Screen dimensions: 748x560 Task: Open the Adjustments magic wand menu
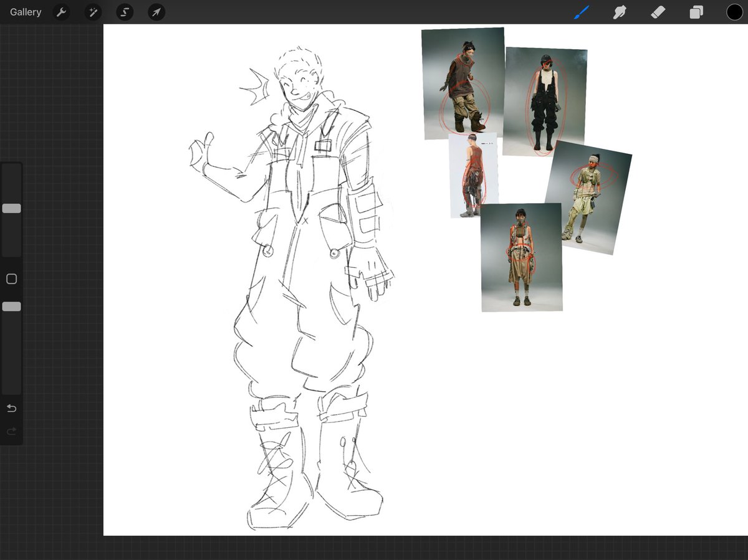(x=93, y=12)
